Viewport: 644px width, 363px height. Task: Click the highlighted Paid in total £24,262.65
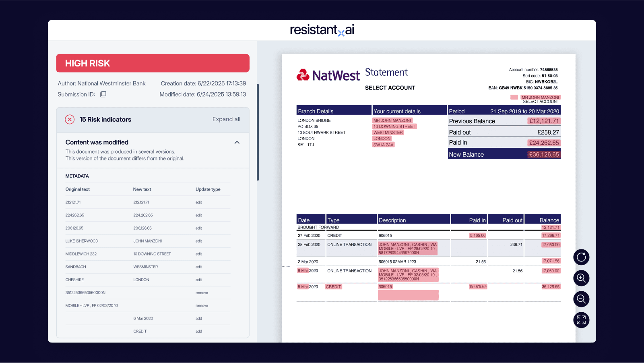point(544,143)
